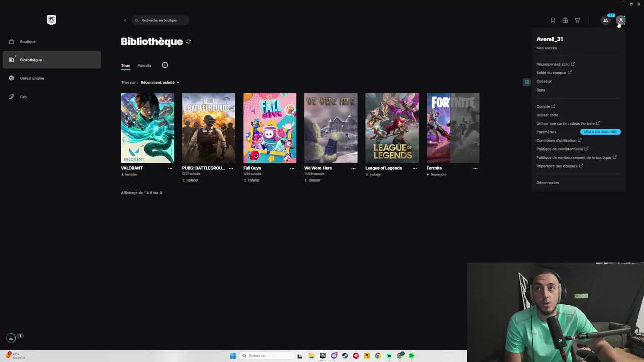
Task: Open We Were Here game cover
Action: click(x=331, y=128)
